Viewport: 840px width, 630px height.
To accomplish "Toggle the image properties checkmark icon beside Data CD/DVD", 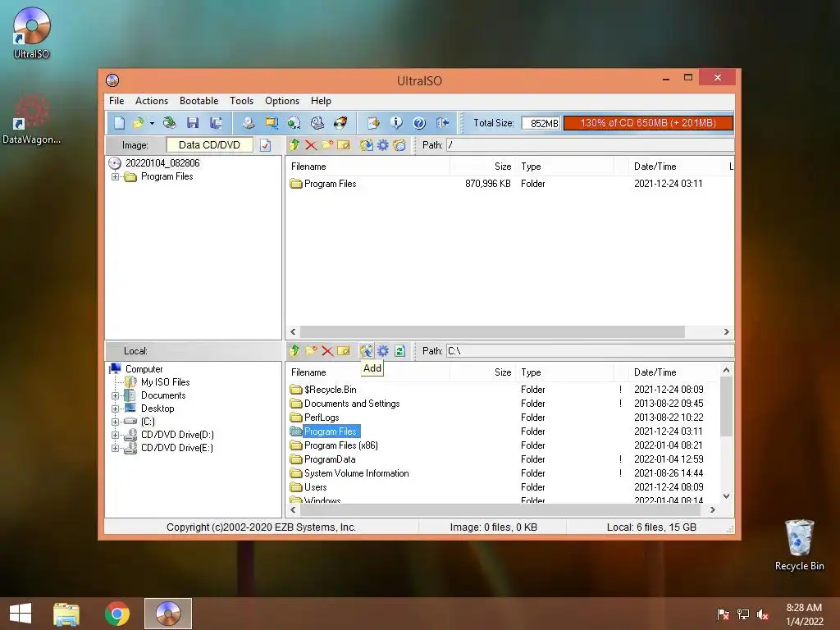I will coord(265,145).
